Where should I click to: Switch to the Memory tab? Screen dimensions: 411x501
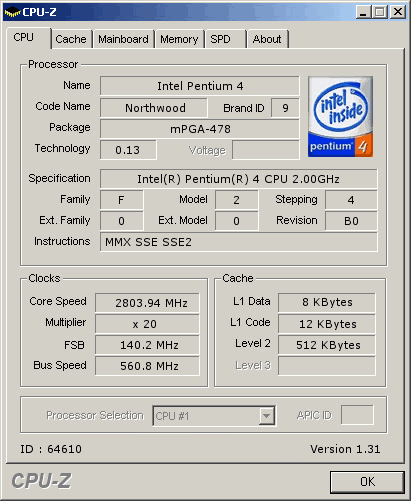tap(179, 39)
